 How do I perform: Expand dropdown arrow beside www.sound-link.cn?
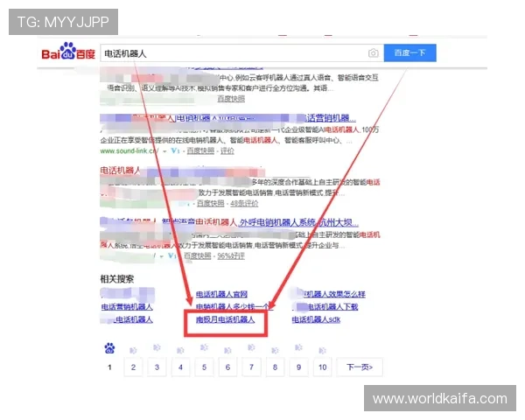(x=164, y=151)
